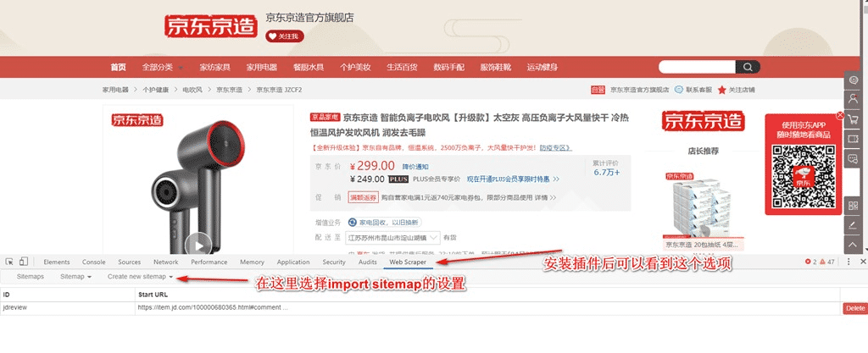
Task: Open the Create new sitemap dropdown
Action: [x=140, y=276]
